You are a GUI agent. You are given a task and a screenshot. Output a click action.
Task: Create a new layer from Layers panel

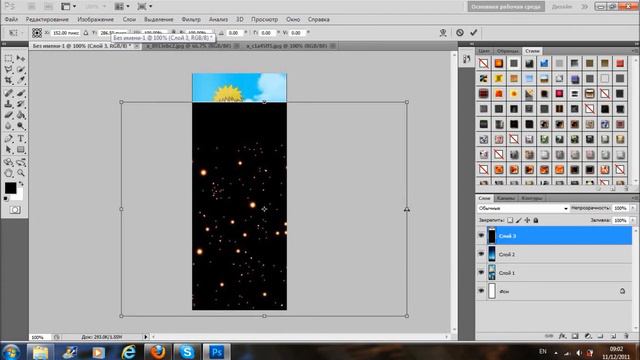click(613, 336)
